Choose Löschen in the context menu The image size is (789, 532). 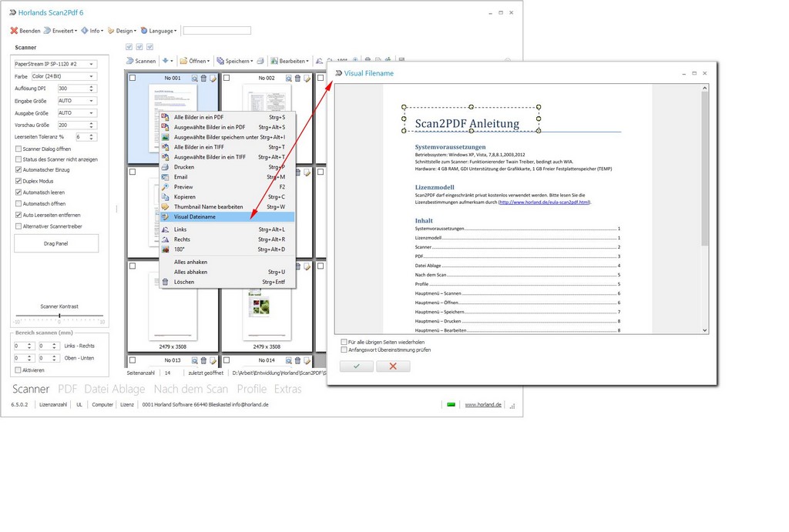pyautogui.click(x=227, y=282)
